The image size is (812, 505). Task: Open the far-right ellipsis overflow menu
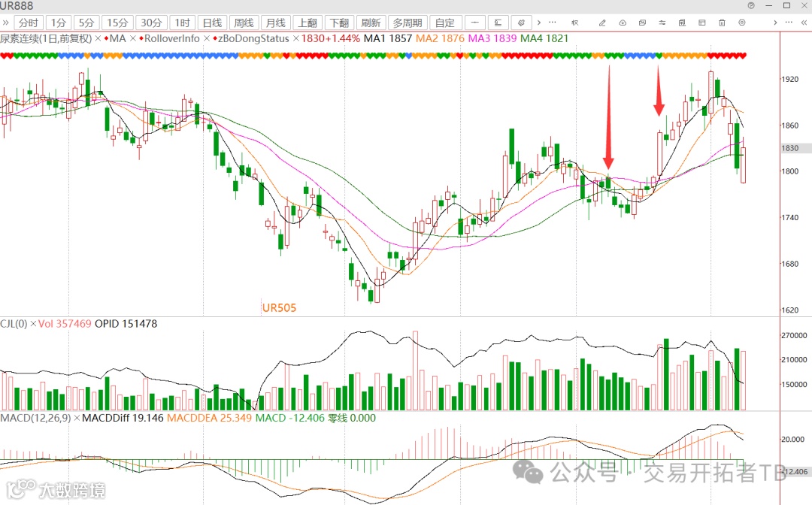point(789,23)
